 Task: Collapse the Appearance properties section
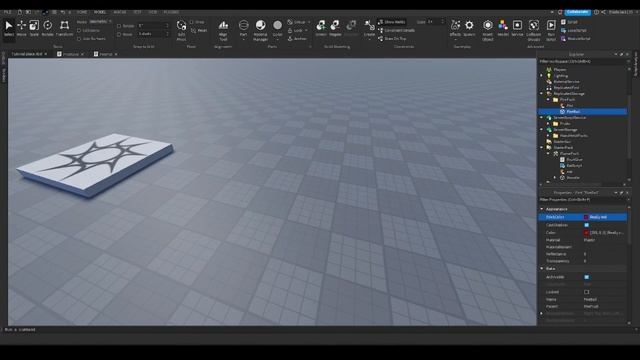[x=542, y=209]
